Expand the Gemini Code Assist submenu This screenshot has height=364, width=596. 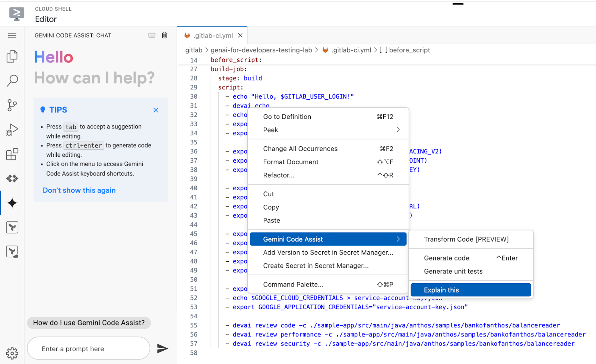click(x=328, y=239)
